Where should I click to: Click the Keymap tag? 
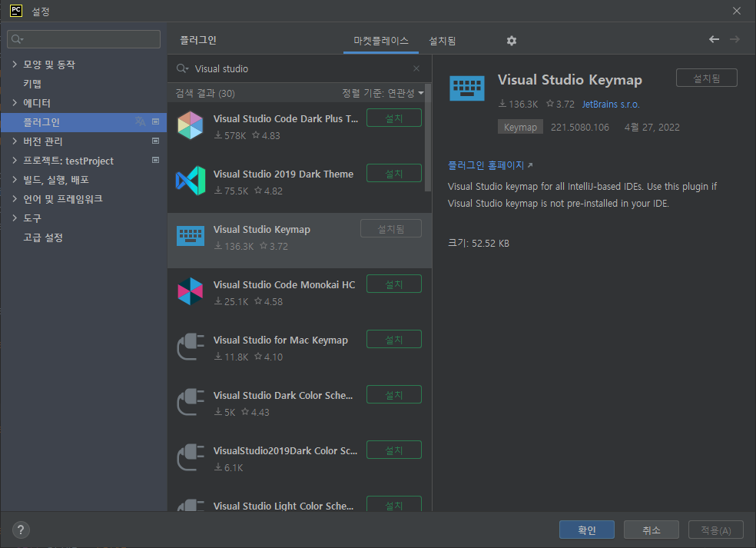coord(520,127)
